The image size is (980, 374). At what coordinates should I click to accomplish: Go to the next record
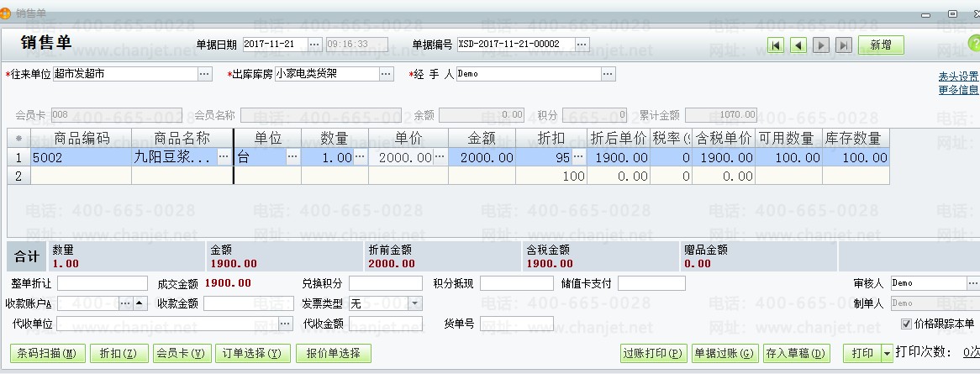click(821, 45)
